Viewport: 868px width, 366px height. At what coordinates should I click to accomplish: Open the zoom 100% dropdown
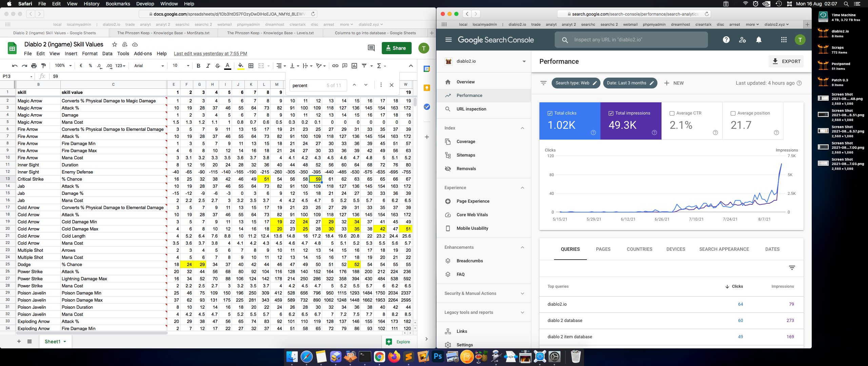coord(63,66)
